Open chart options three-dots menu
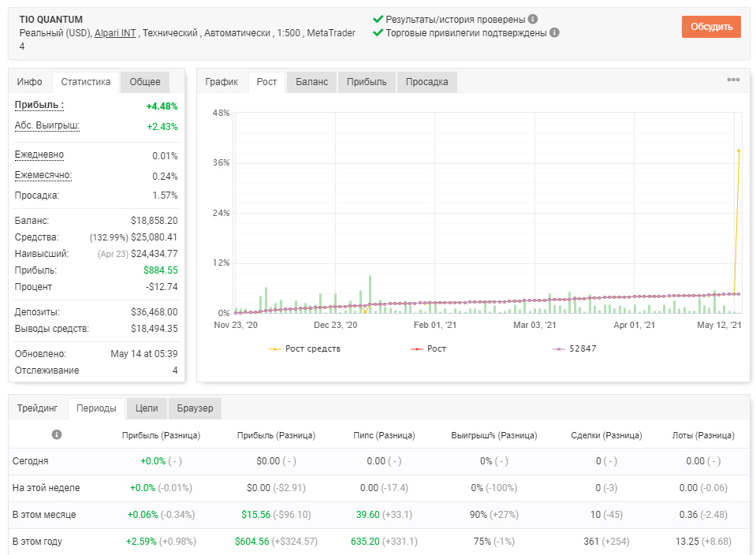 [x=733, y=80]
